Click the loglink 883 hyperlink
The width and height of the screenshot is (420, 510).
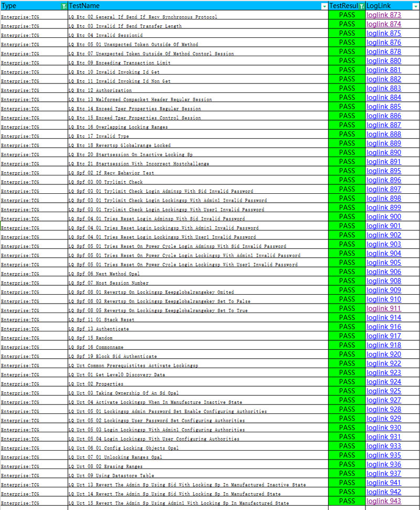384,88
